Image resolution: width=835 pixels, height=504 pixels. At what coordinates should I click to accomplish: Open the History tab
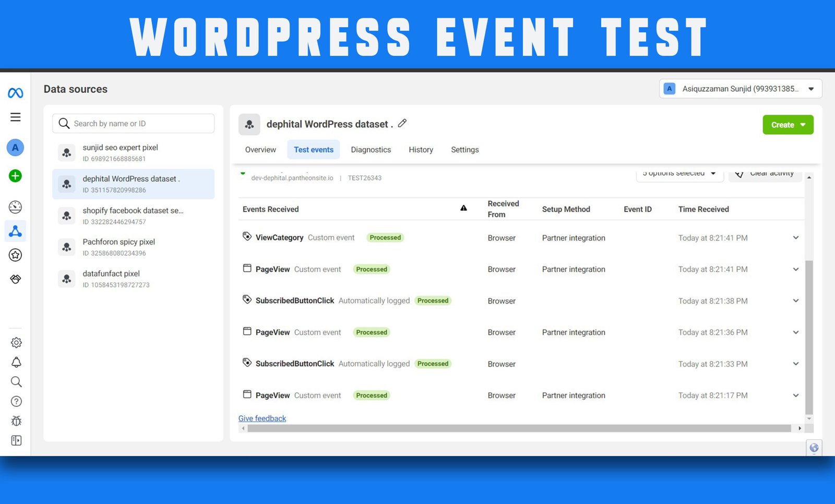coord(421,150)
